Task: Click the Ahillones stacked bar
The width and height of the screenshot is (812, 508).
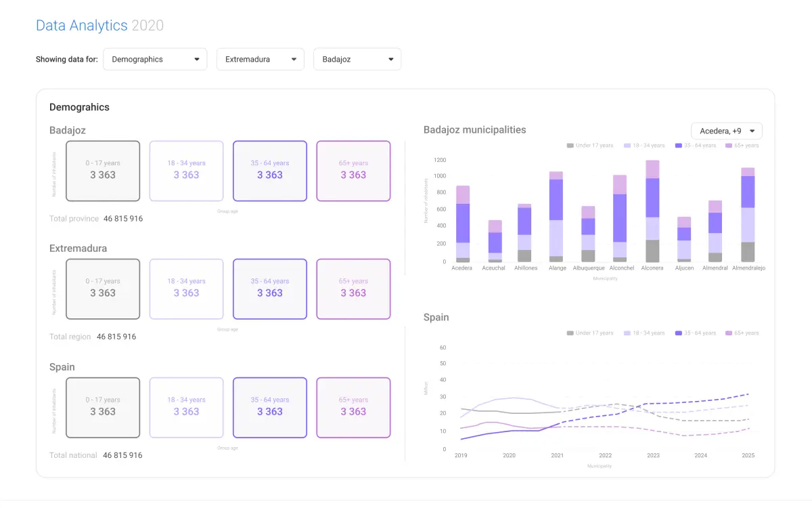Action: pos(524,233)
